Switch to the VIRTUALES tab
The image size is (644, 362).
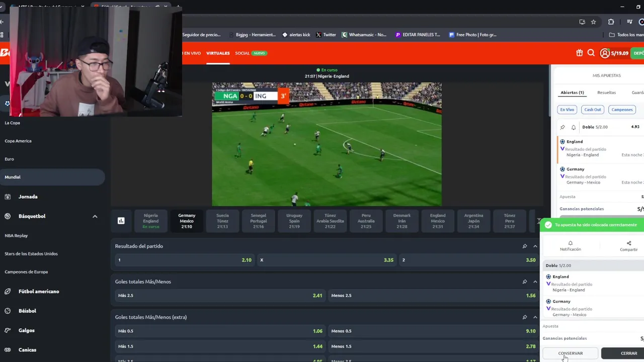click(x=218, y=53)
